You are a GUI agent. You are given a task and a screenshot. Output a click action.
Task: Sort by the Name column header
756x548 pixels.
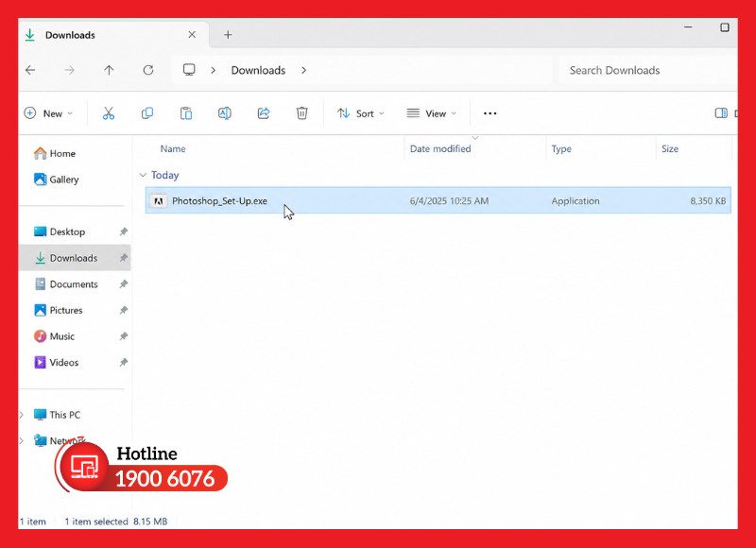pyautogui.click(x=173, y=149)
